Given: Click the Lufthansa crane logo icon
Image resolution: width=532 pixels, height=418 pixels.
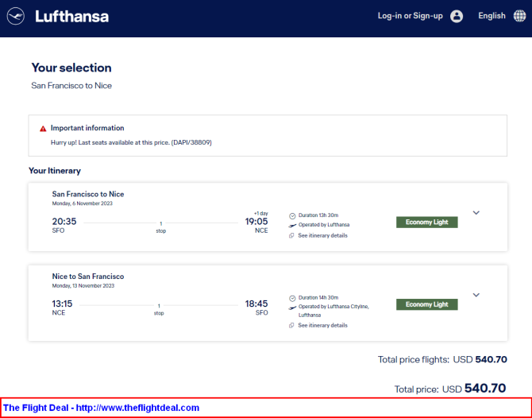Looking at the screenshot, I should click(16, 16).
